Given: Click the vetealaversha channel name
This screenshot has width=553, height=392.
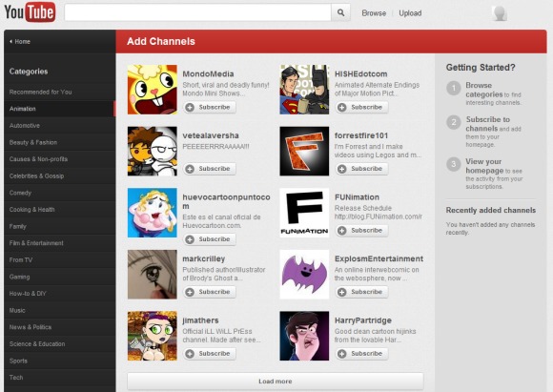Looking at the screenshot, I should tap(211, 135).
